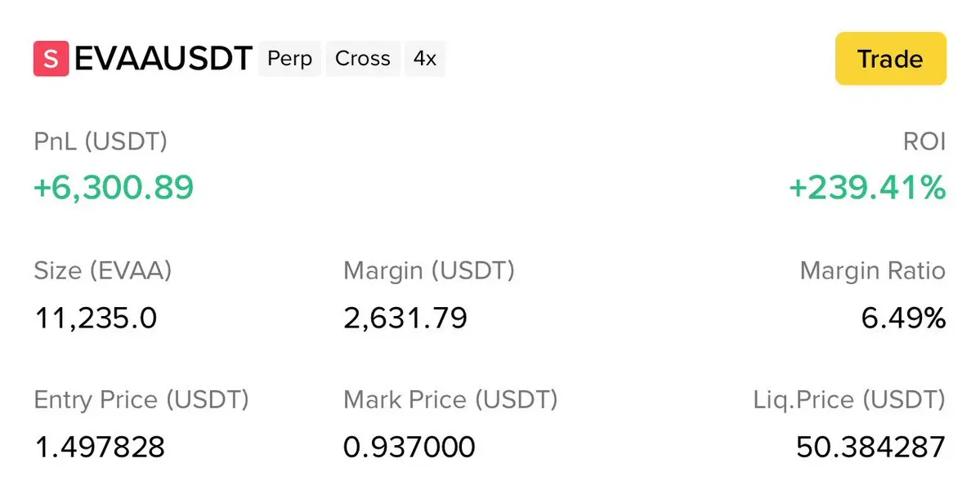This screenshot has height=503, width=980.
Task: Tap the ROI label
Action: (925, 142)
